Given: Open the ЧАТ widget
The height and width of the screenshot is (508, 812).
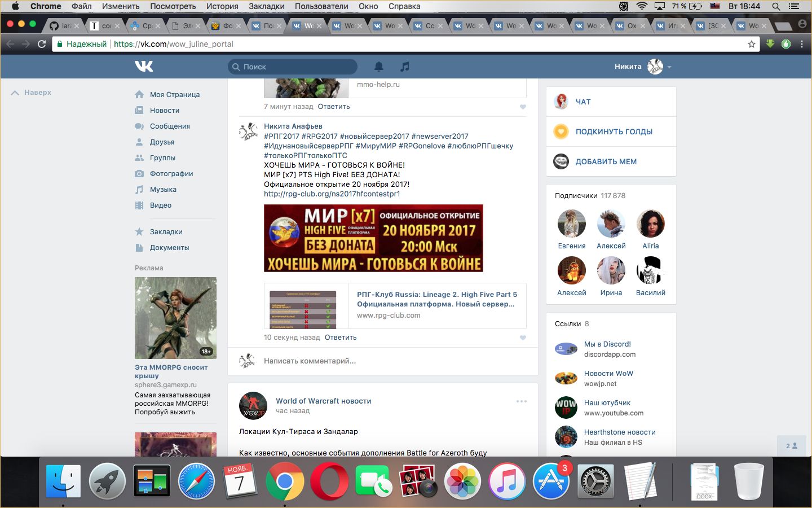Looking at the screenshot, I should pos(611,102).
